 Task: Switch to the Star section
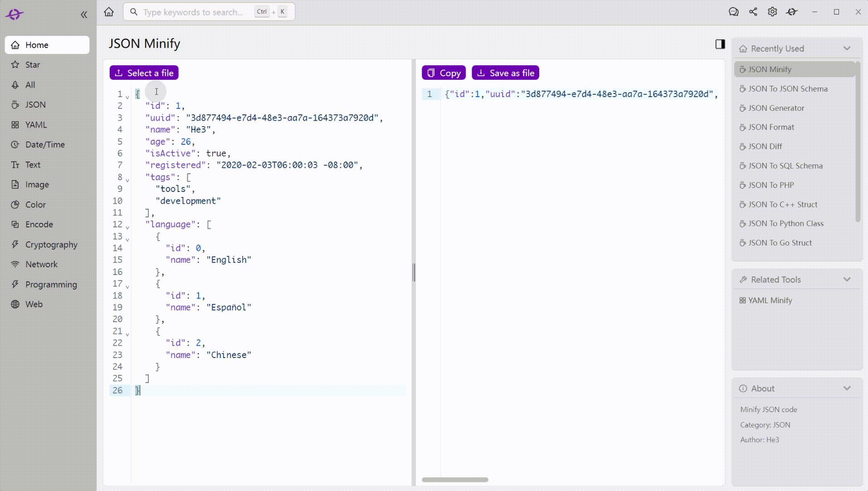tap(32, 64)
